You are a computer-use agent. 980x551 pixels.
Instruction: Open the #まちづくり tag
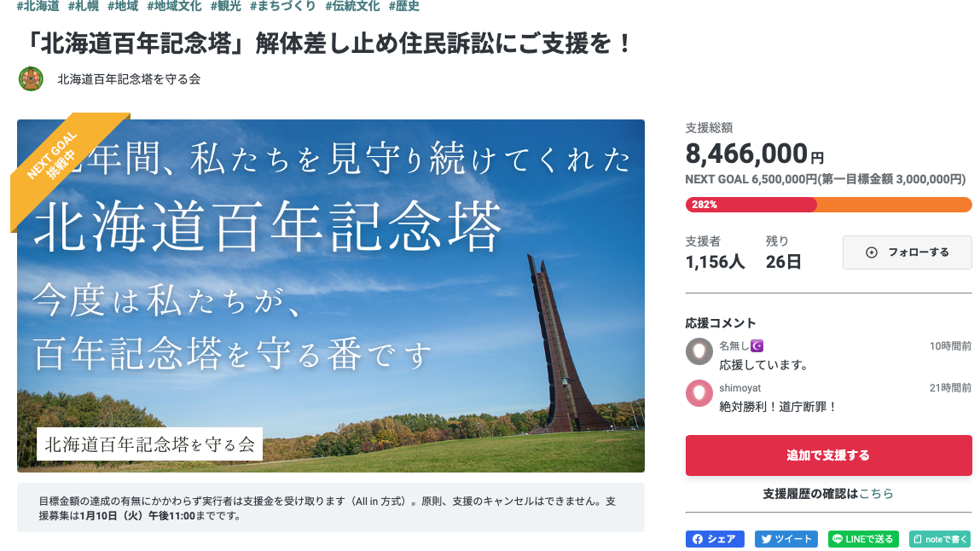283,6
